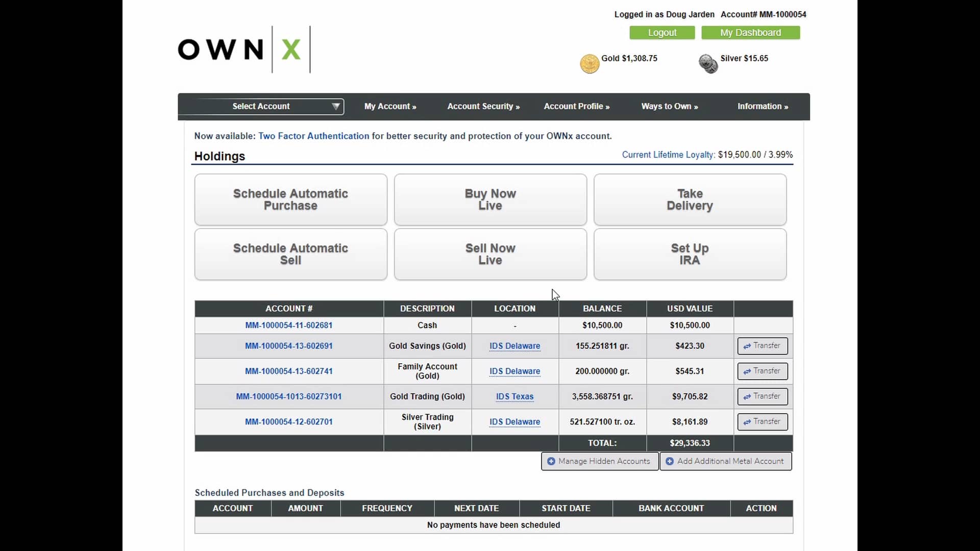This screenshot has width=980, height=551.
Task: Click the silver coin icon
Action: pos(708,64)
